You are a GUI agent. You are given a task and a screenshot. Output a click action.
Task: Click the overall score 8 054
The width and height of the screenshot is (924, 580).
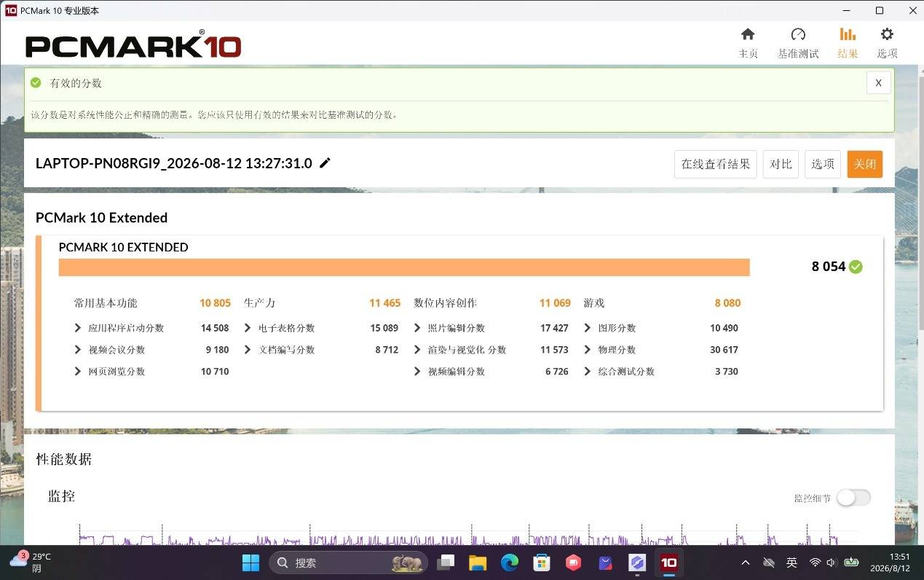point(829,267)
